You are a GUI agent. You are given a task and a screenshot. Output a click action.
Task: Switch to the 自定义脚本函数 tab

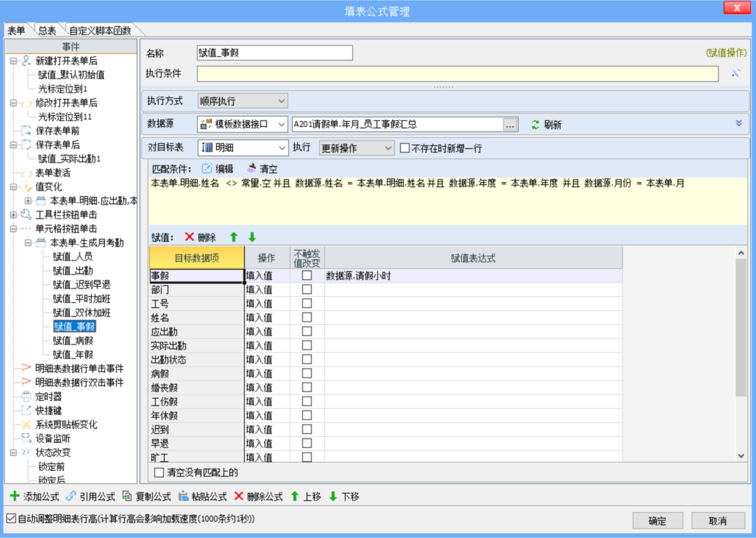100,31
